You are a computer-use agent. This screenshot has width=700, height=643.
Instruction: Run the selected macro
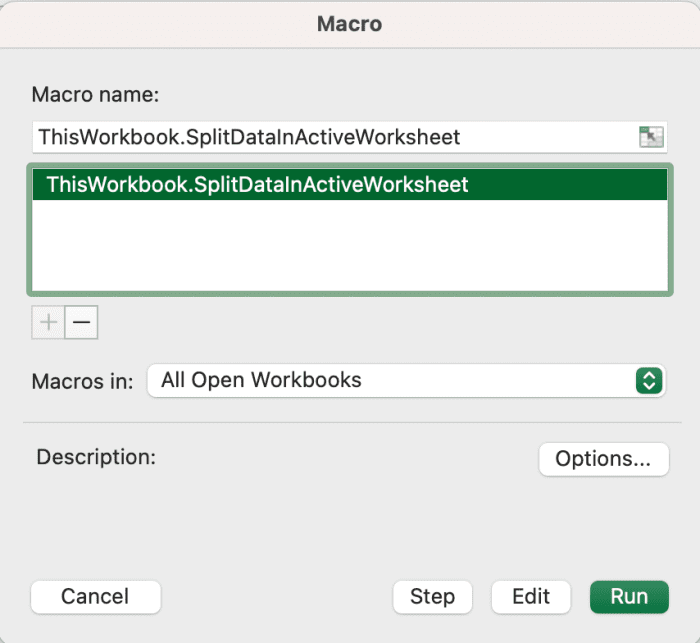(x=629, y=597)
